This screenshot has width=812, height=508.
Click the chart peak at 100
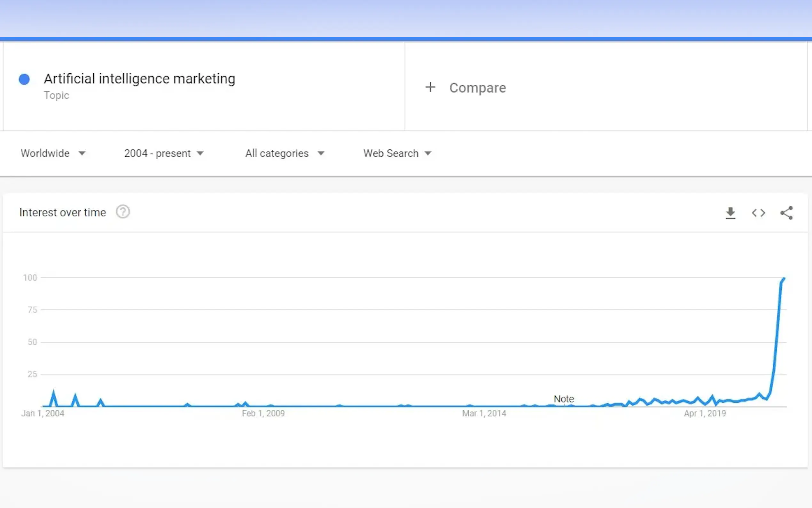click(x=784, y=279)
